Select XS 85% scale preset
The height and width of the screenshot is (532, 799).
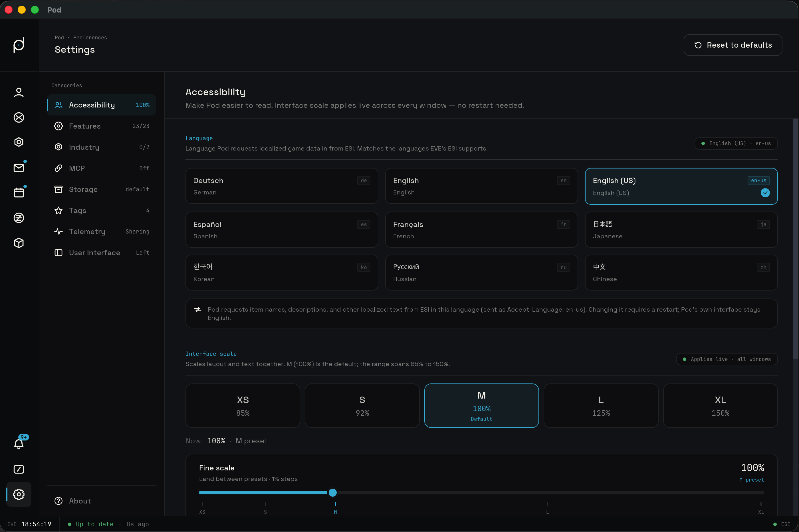243,406
